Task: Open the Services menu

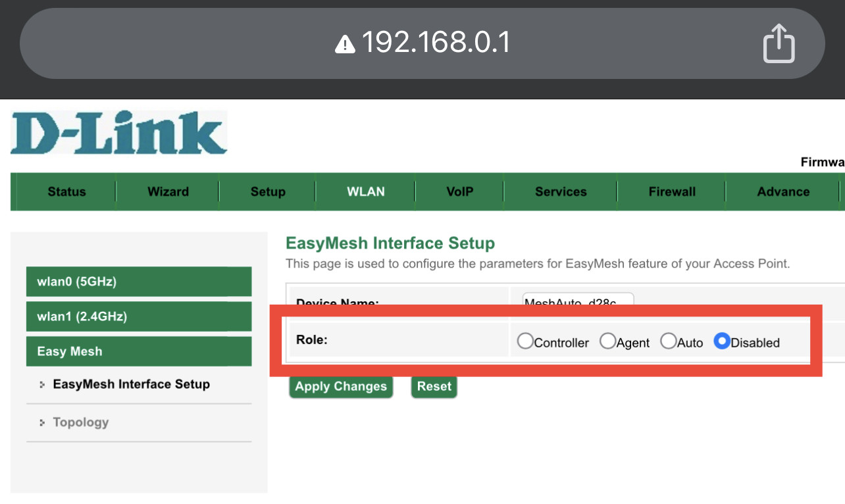Action: click(561, 191)
